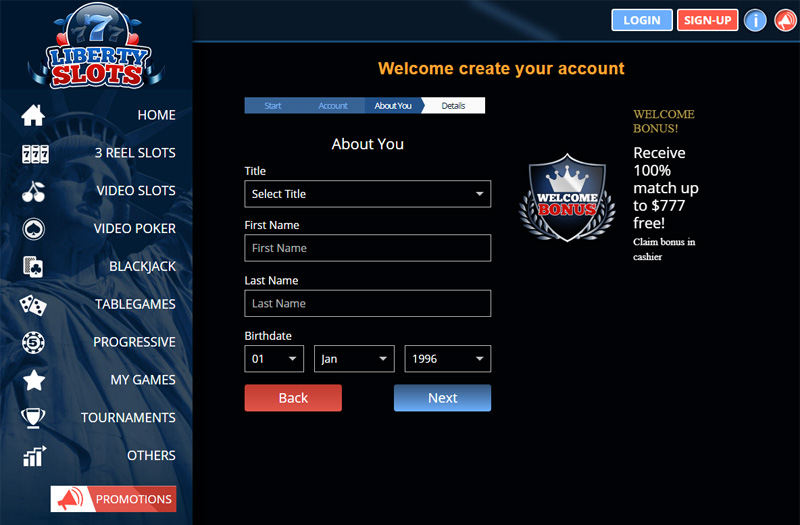The width and height of the screenshot is (800, 525).
Task: Click the Video Slots cherry icon
Action: tap(34, 191)
